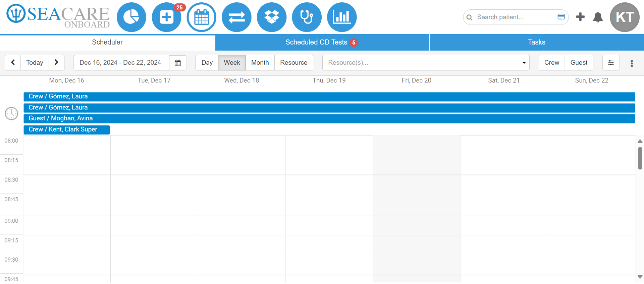The height and width of the screenshot is (284, 644).
Task: Go to next week with right arrow
Action: pyautogui.click(x=56, y=63)
